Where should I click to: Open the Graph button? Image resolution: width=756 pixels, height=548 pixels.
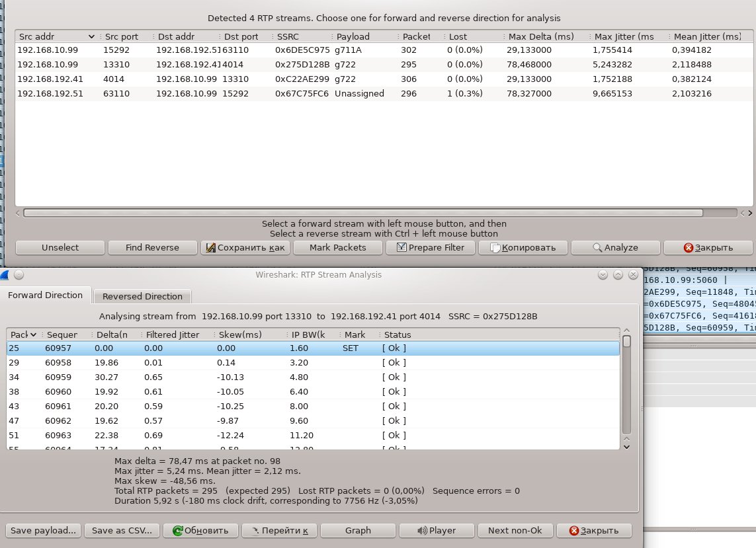pyautogui.click(x=358, y=530)
